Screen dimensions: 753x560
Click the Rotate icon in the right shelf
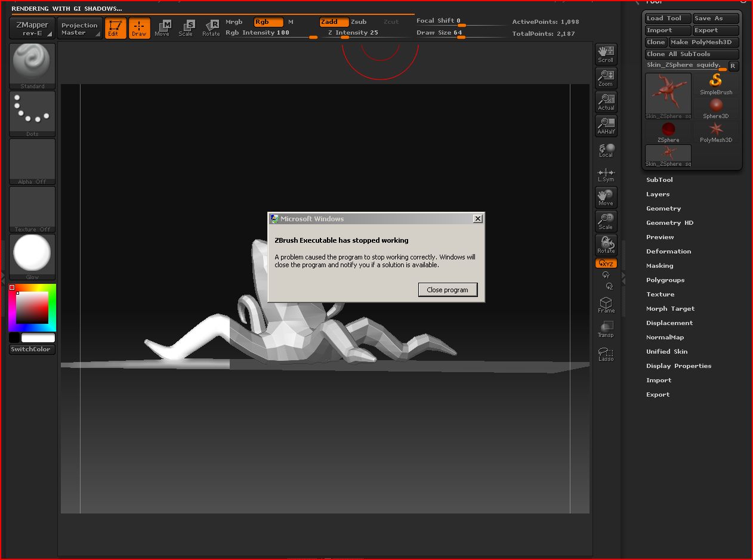[606, 245]
